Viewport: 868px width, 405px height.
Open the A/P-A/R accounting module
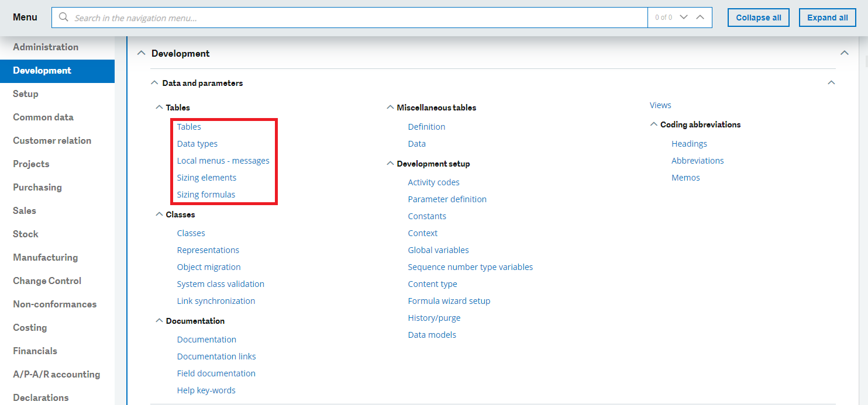[57, 375]
